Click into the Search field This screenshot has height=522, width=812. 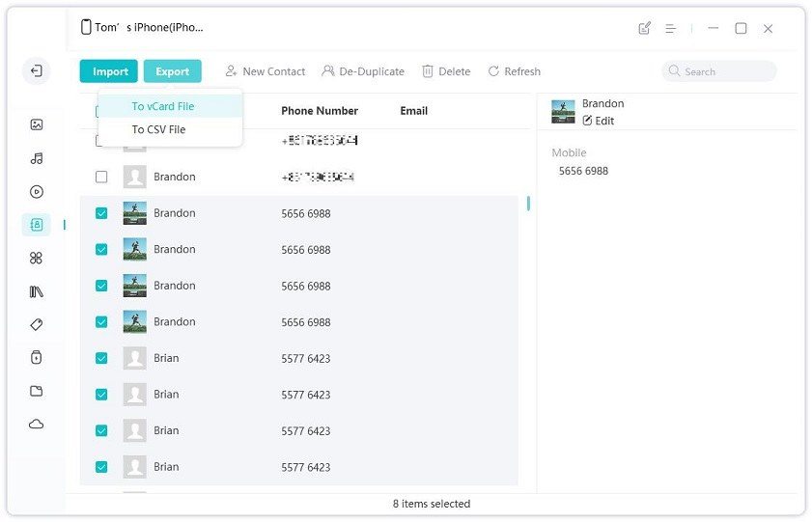(x=724, y=71)
